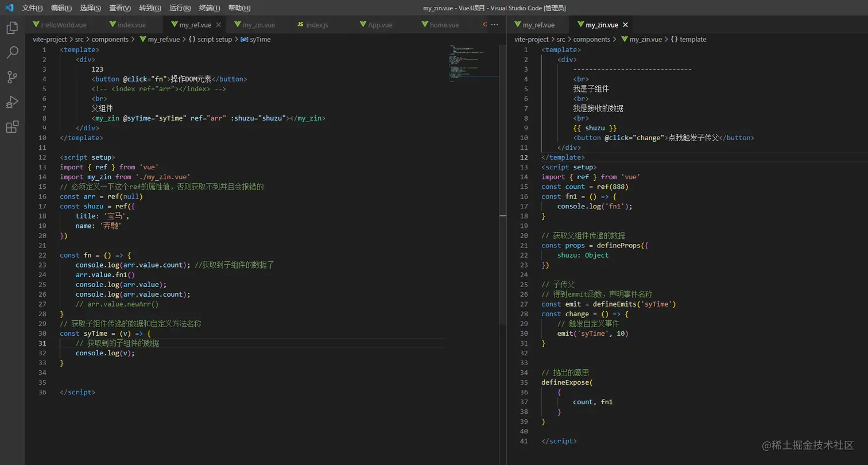The height and width of the screenshot is (465, 868).
Task: Click '// 抛出的意思' comment line
Action: (x=565, y=373)
